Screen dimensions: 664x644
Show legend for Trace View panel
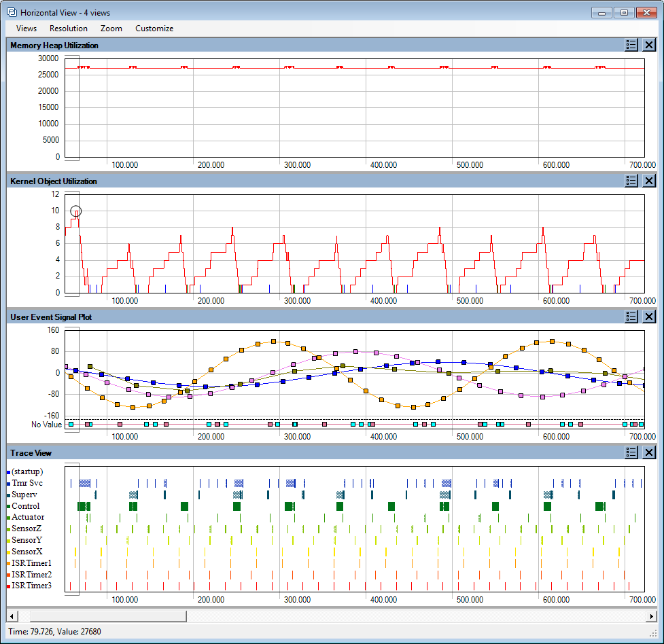pyautogui.click(x=631, y=452)
